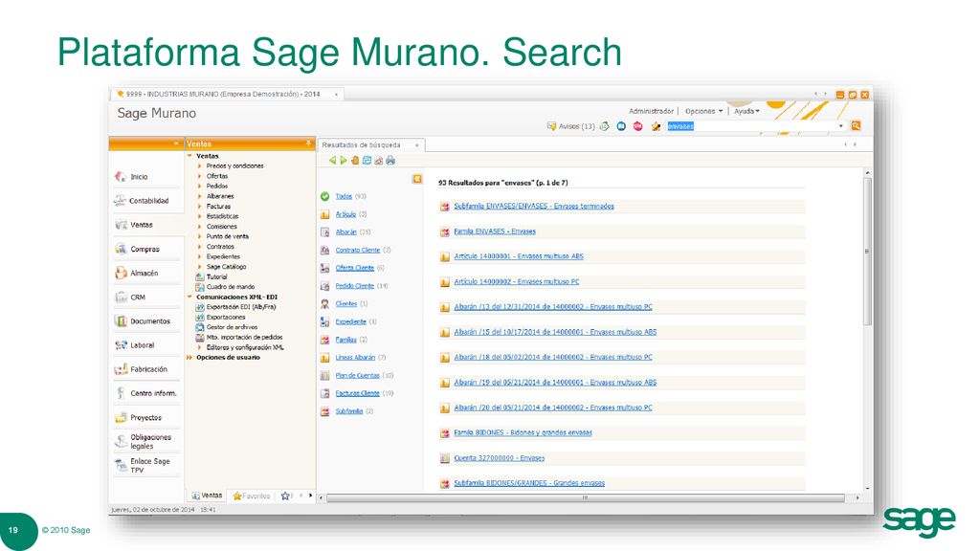Expand the Albaranes tree node
Image resolution: width=980 pixels, height=551 pixels.
pos(199,196)
